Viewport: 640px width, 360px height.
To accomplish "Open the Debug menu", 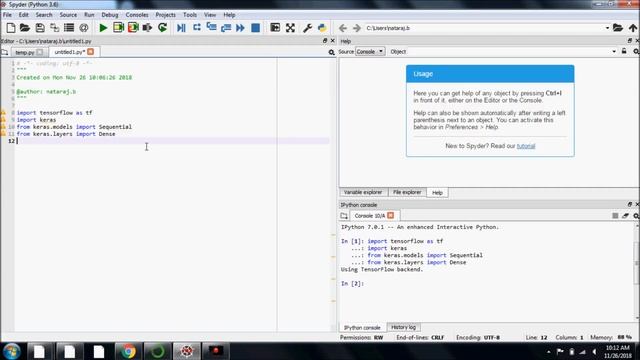I will [x=110, y=15].
